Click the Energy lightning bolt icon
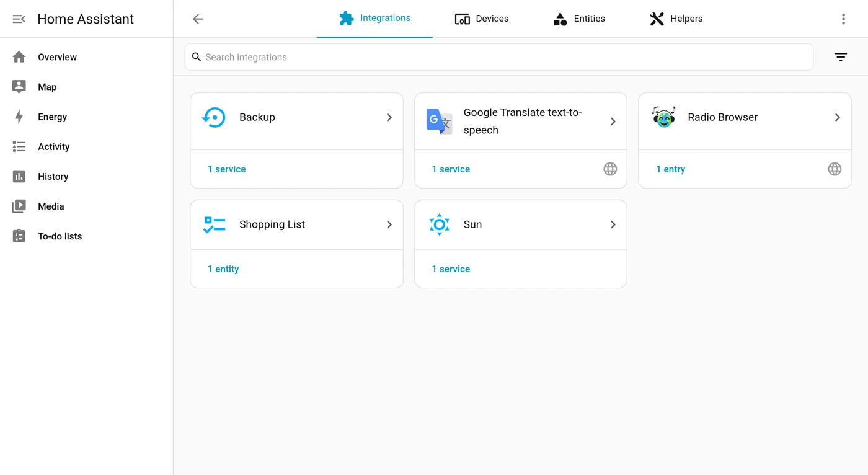The width and height of the screenshot is (868, 475). [19, 117]
